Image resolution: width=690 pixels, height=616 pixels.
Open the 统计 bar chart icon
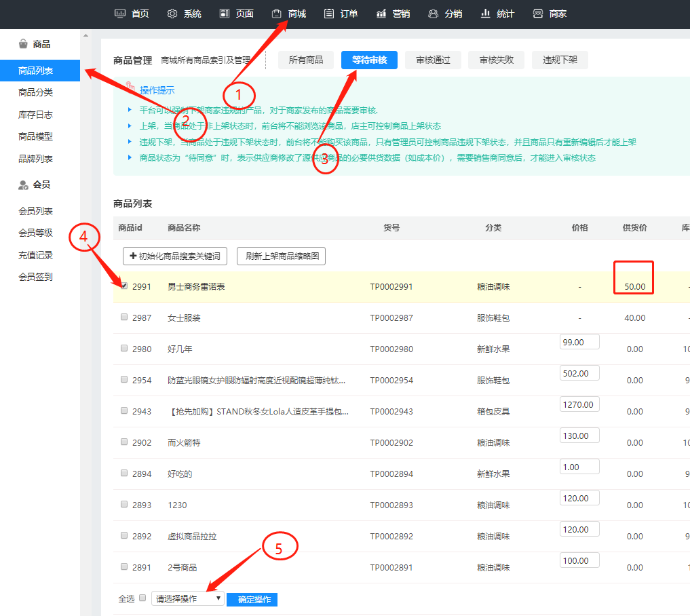486,14
